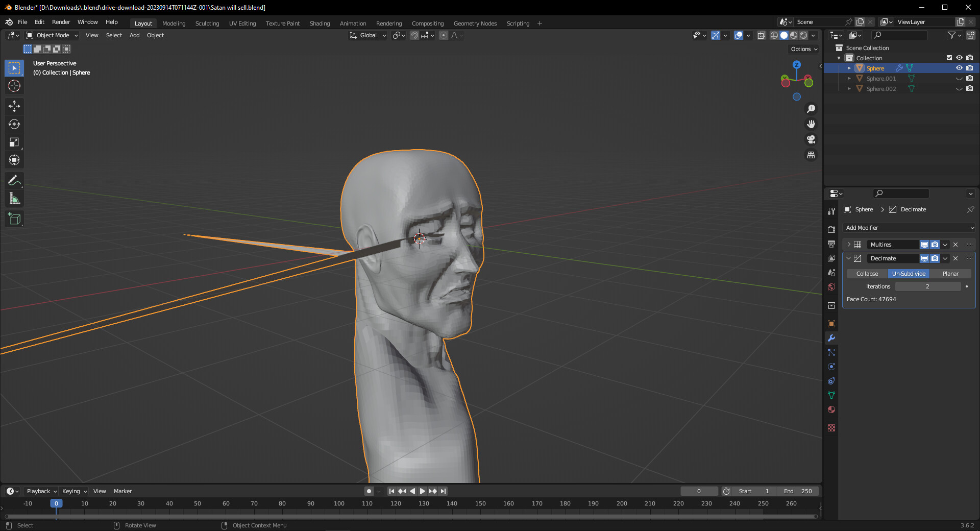Choose the Annotate pencil tool
Viewport: 980px width, 531px height.
click(14, 181)
